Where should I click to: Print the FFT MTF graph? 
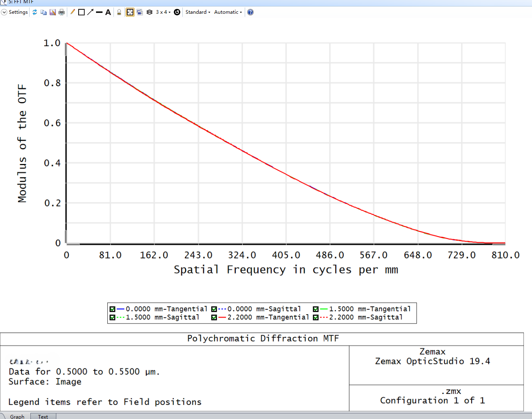61,12
